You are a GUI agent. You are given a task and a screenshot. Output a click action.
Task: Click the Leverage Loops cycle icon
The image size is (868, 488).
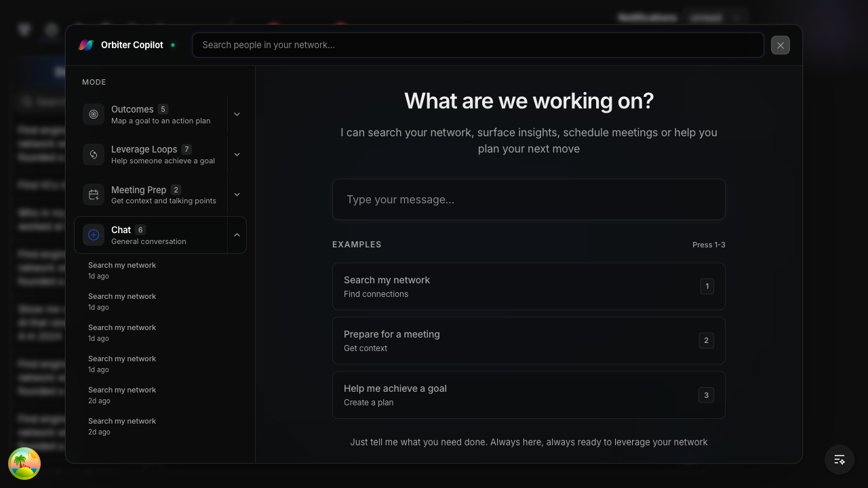click(x=94, y=155)
